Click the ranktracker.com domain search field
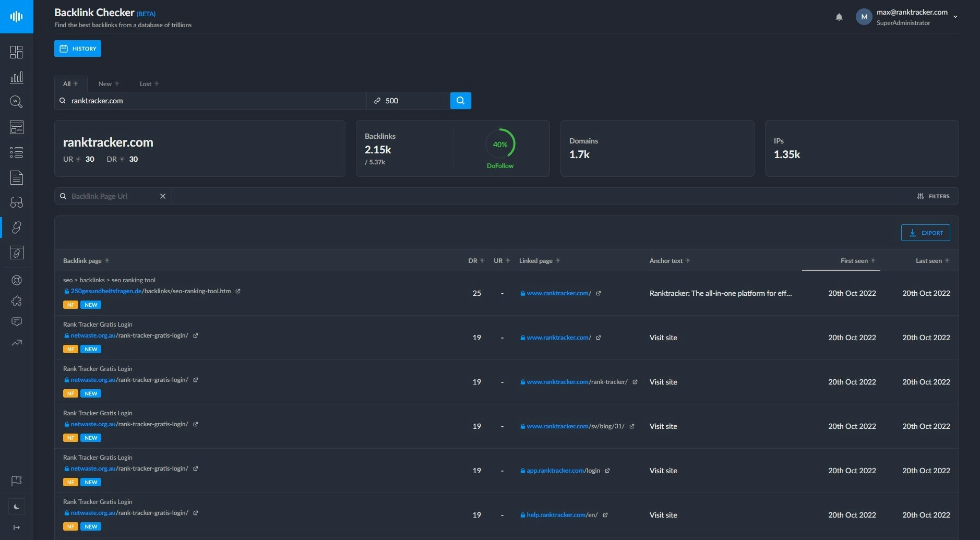The image size is (980, 540). click(210, 101)
